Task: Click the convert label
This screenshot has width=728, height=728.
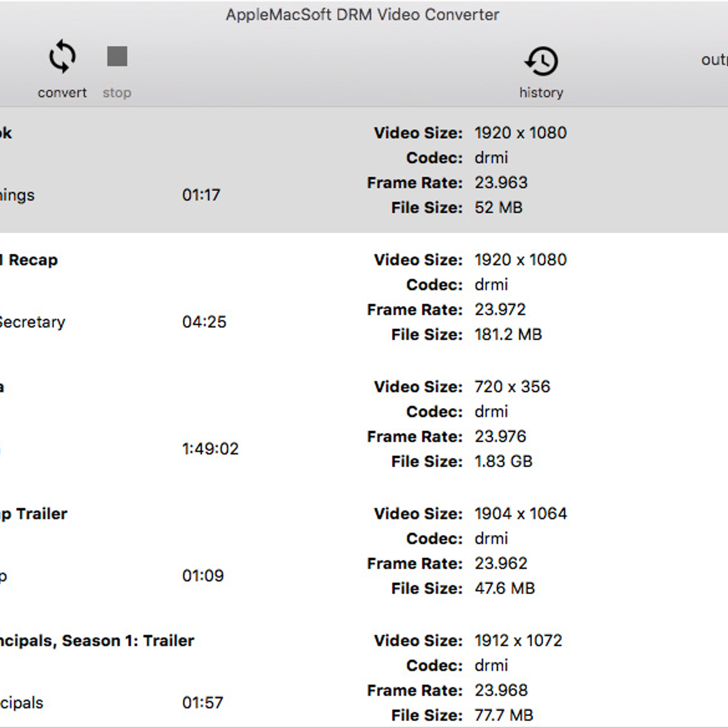Action: pos(62,92)
